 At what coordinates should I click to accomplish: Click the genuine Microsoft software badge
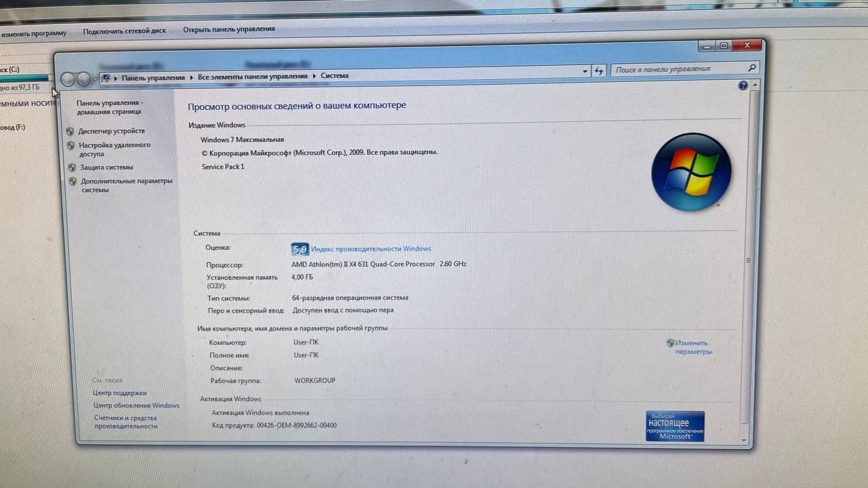(x=675, y=426)
